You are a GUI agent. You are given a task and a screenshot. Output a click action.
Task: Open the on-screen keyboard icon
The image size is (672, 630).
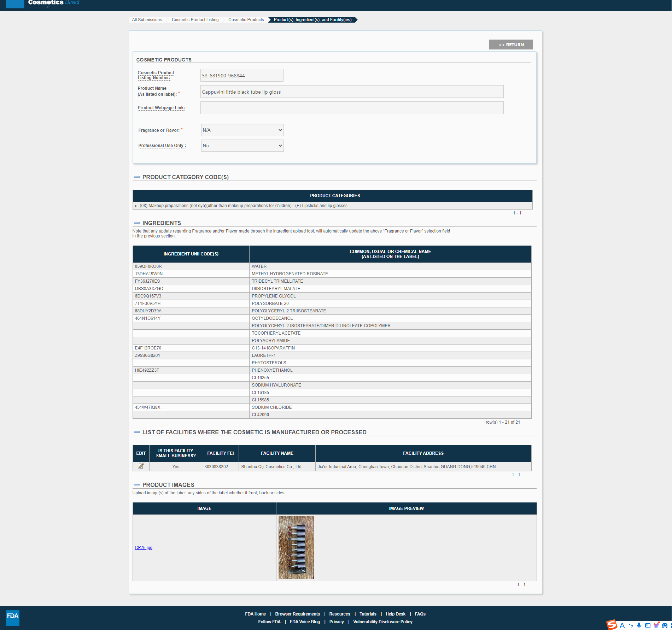(x=648, y=625)
